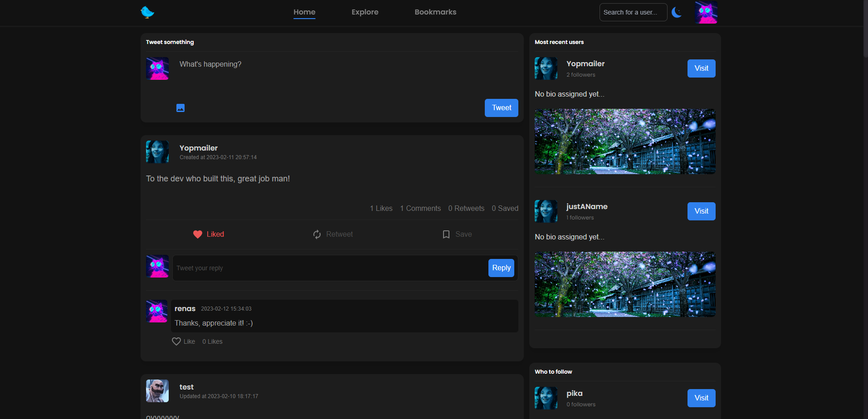Open the Bookmarks section

tap(435, 12)
